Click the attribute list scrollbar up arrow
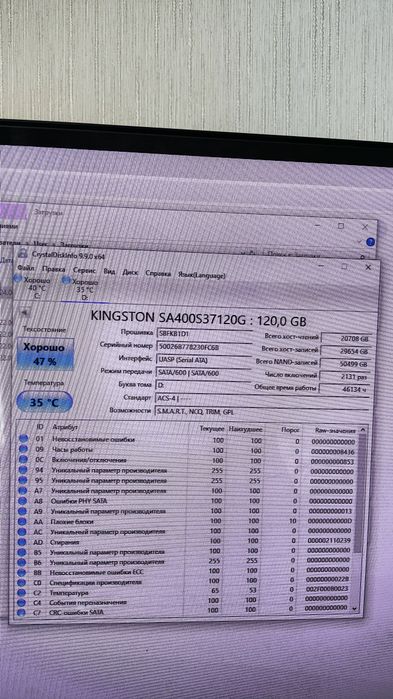This screenshot has width=393, height=699. (363, 430)
